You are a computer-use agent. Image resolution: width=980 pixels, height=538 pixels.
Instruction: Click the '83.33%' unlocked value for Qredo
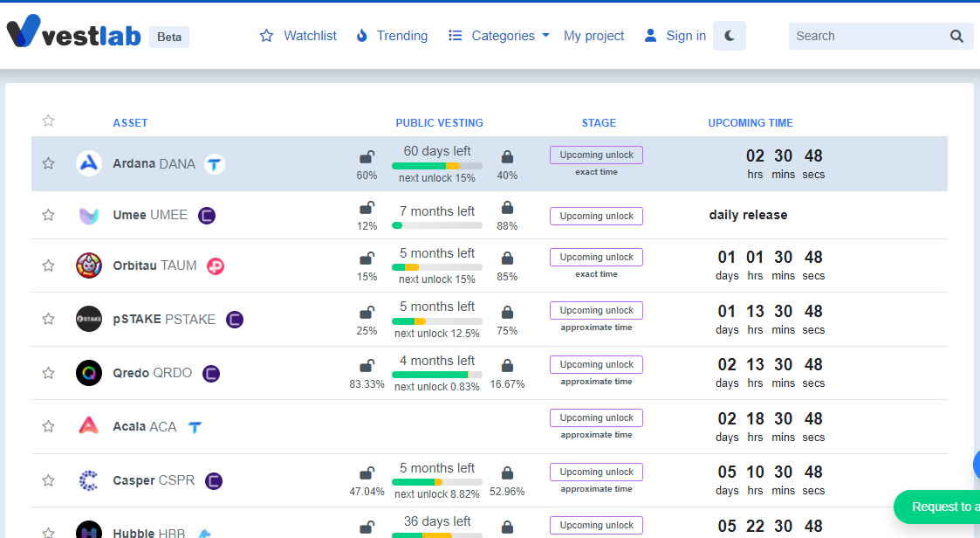(x=367, y=384)
